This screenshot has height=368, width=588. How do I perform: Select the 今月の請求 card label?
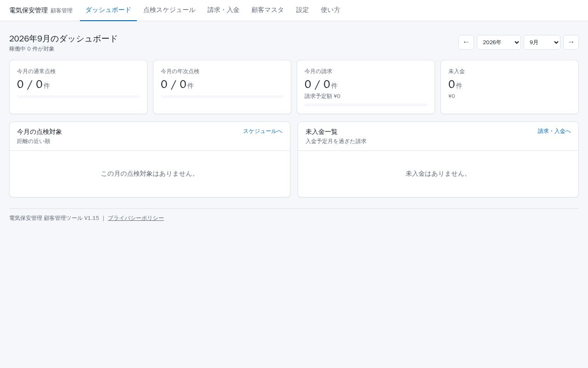click(318, 71)
